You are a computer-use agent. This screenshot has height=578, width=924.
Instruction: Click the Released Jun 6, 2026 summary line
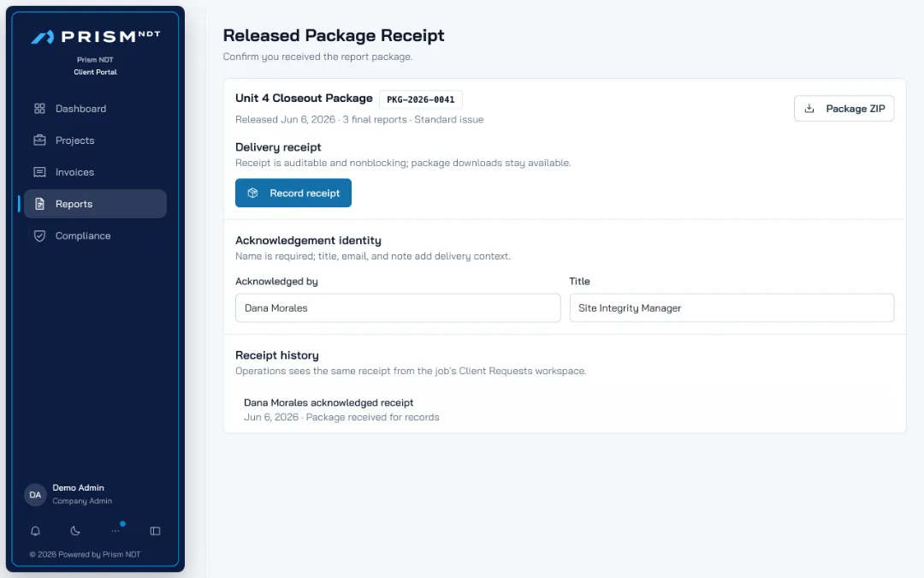(359, 119)
